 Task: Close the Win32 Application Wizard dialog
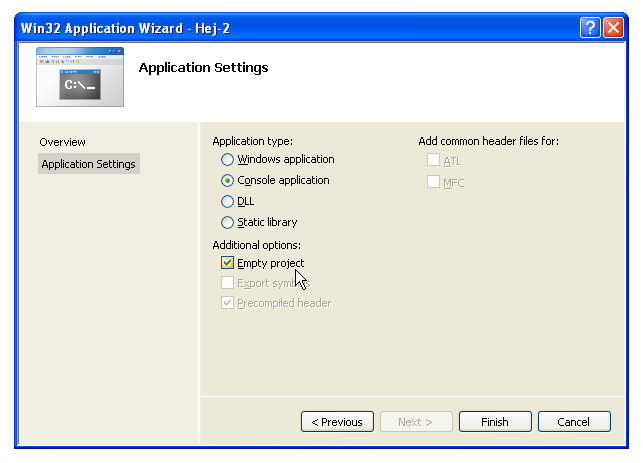click(x=613, y=28)
